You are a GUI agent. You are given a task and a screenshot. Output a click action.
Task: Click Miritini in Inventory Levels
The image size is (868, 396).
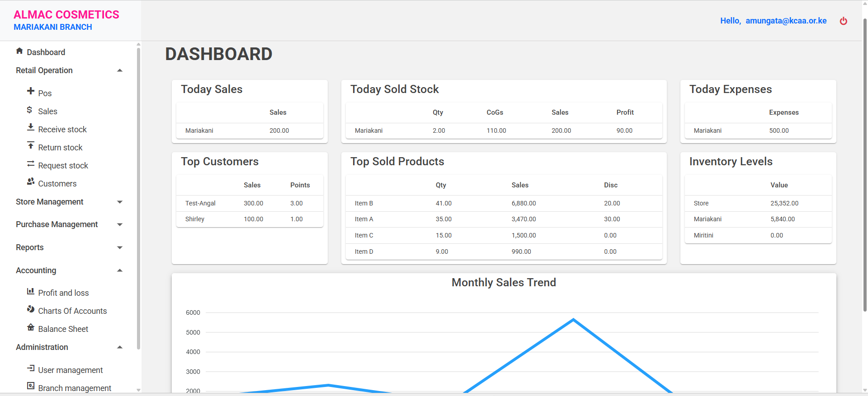703,235
